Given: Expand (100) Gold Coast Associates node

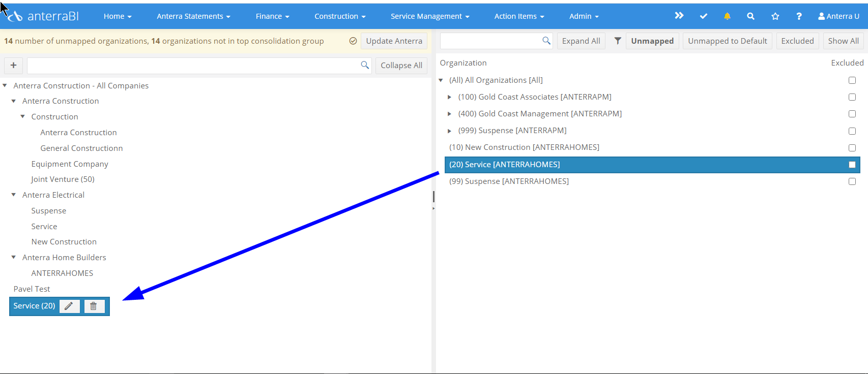Looking at the screenshot, I should pyautogui.click(x=450, y=97).
